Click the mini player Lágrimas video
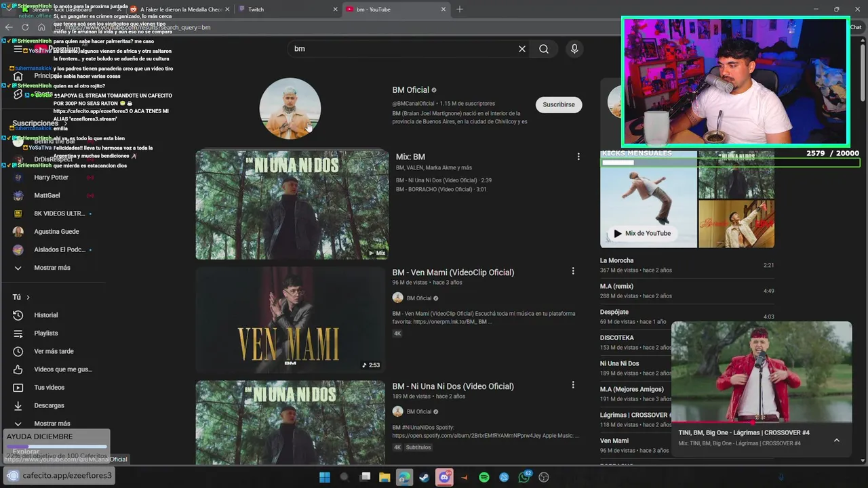The width and height of the screenshot is (868, 488). point(762,371)
